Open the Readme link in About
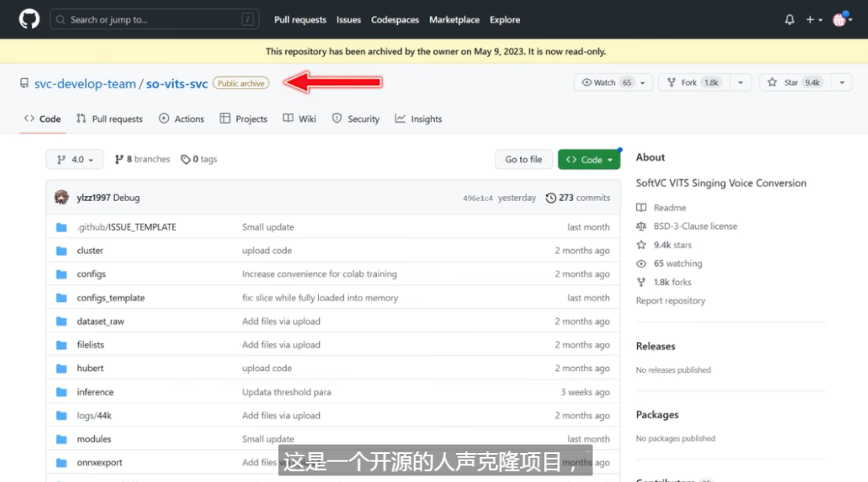The height and width of the screenshot is (482, 868). [x=661, y=207]
